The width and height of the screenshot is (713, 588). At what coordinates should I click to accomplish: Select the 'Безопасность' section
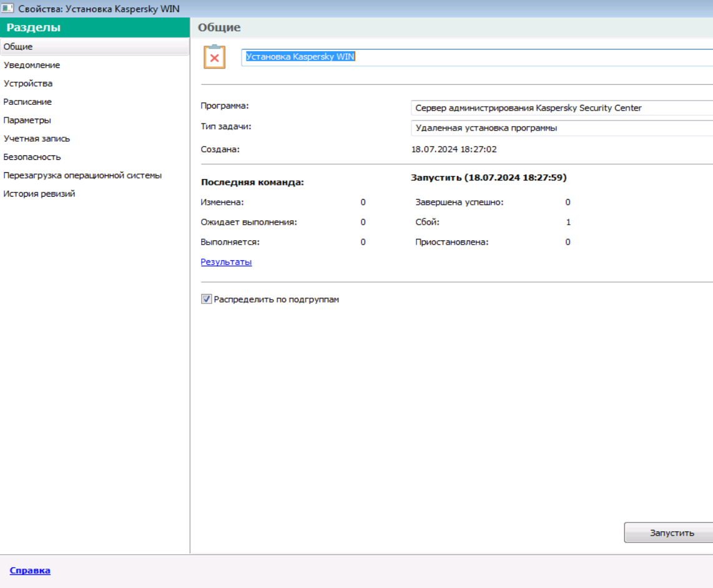click(32, 157)
